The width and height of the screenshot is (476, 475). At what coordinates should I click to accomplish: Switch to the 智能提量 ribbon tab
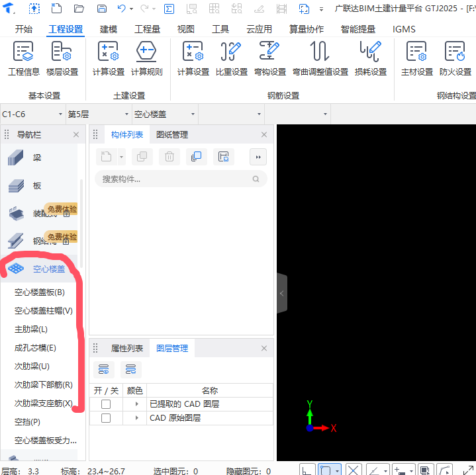pos(358,29)
